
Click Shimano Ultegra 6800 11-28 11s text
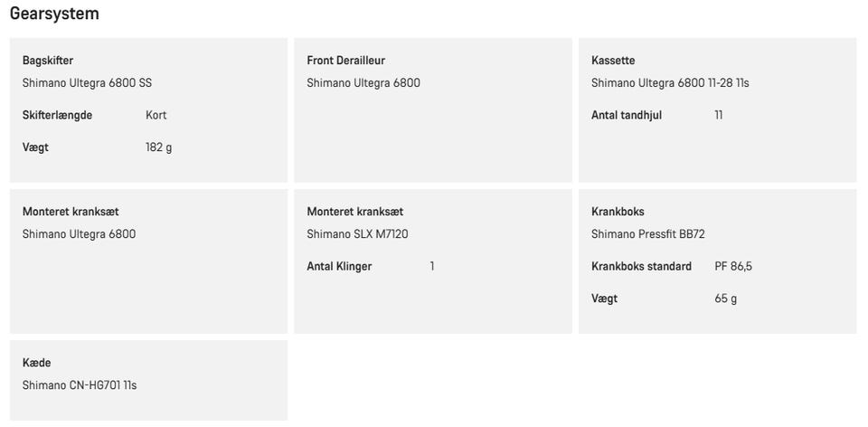point(670,83)
